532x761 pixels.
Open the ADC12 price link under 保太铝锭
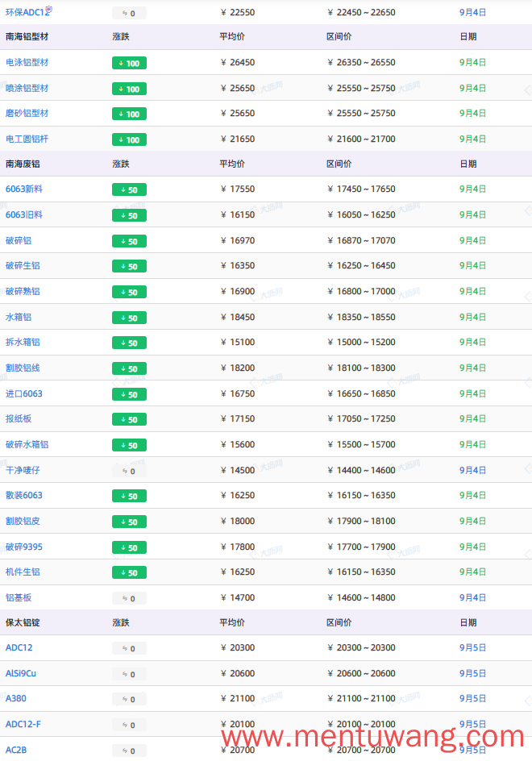coord(19,648)
